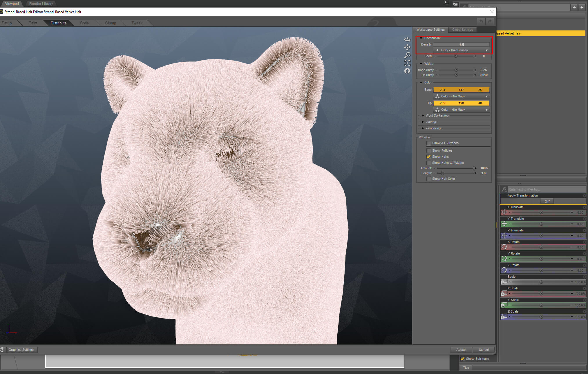Enable the Show Hair Color checkbox

point(428,179)
